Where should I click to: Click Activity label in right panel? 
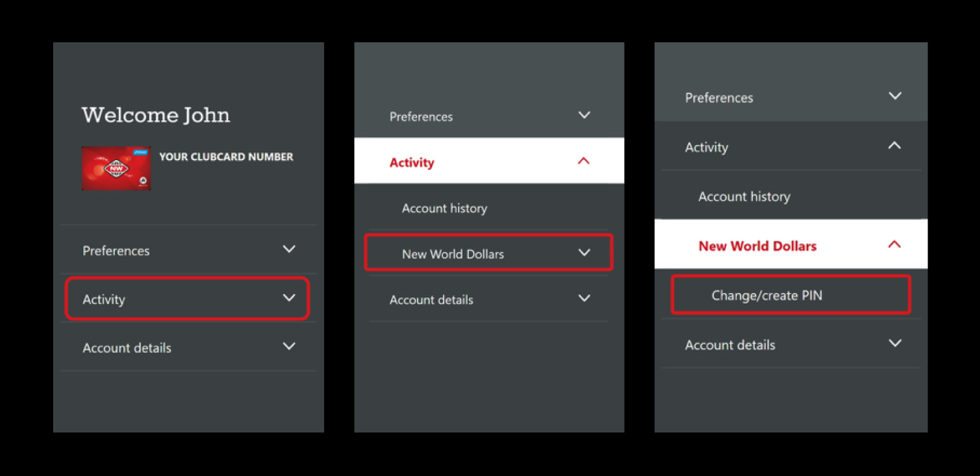706,147
